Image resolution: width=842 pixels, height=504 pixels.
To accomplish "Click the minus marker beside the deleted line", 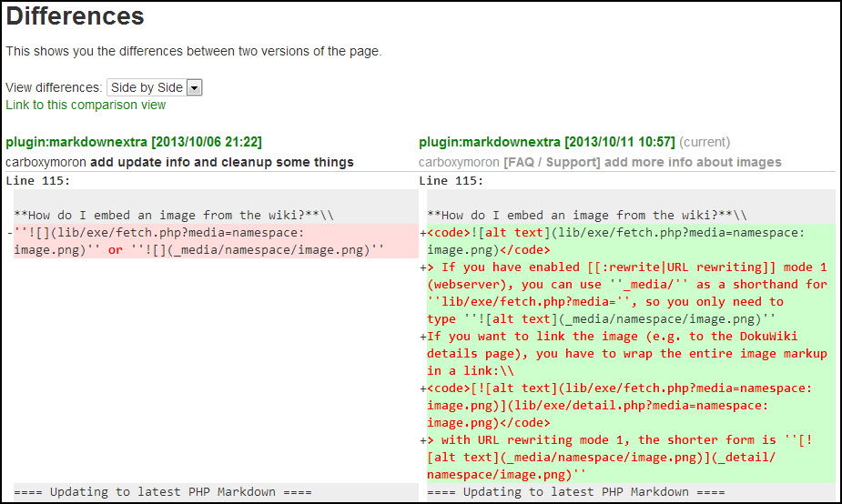I will (x=9, y=233).
